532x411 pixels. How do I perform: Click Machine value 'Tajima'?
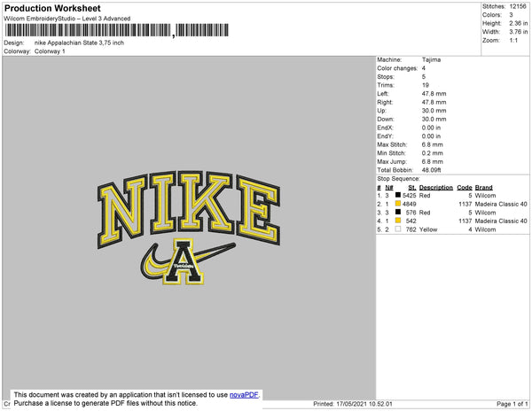pos(431,59)
